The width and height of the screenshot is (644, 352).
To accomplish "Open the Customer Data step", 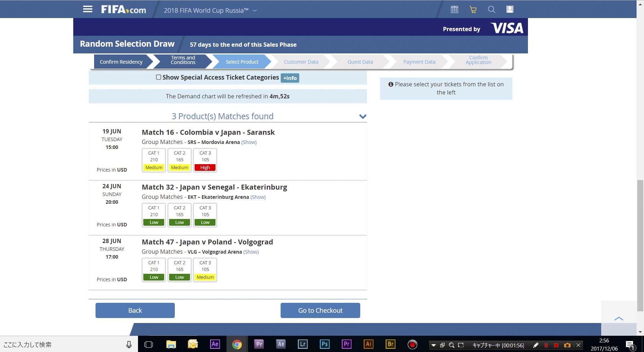I will (x=301, y=62).
